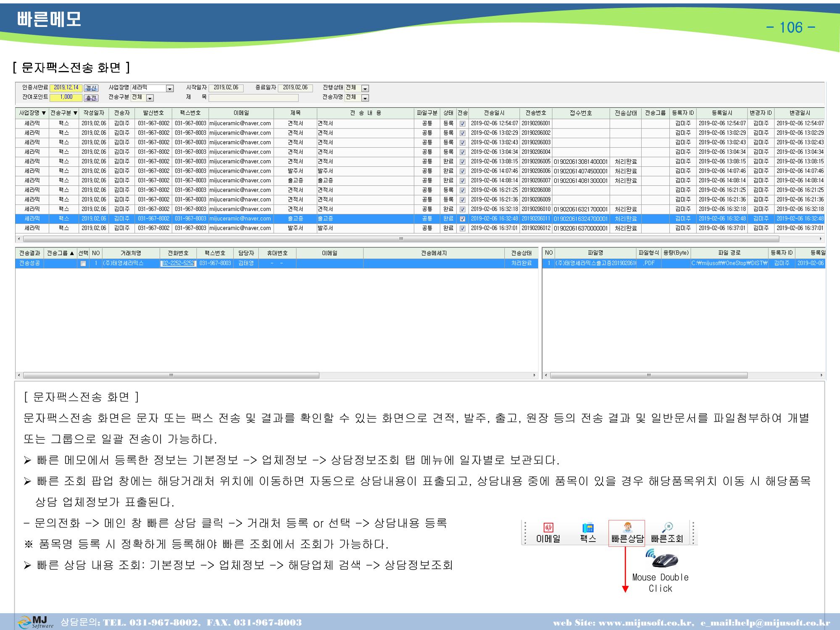The height and width of the screenshot is (630, 840).
Task: Click 접수번호 019020613081400001
Action: point(581,162)
